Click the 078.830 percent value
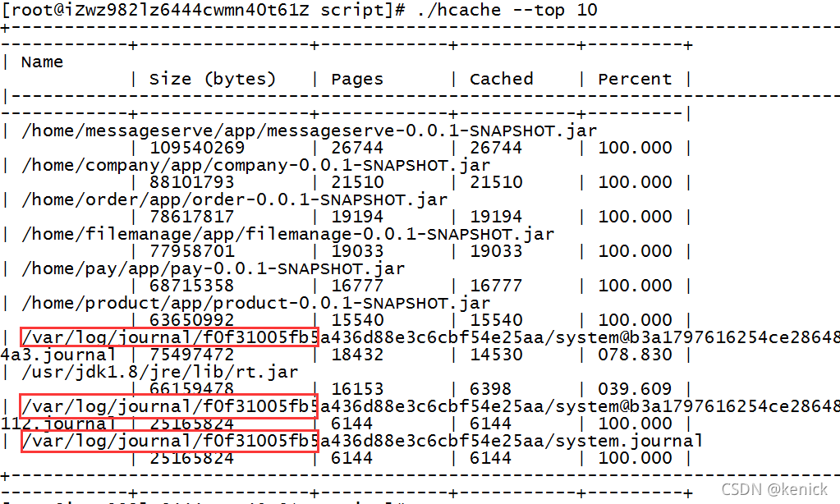This screenshot has height=504, width=840. pos(634,355)
